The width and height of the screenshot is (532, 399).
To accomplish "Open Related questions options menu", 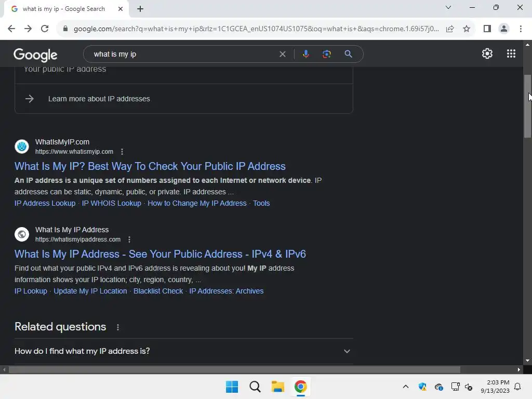I will pos(118,327).
